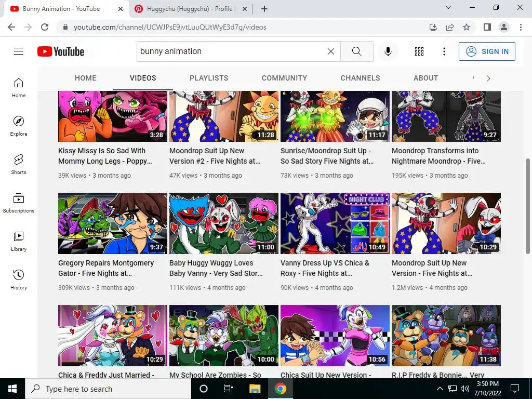Reload the current page
The height and width of the screenshot is (399, 532).
click(x=45, y=27)
